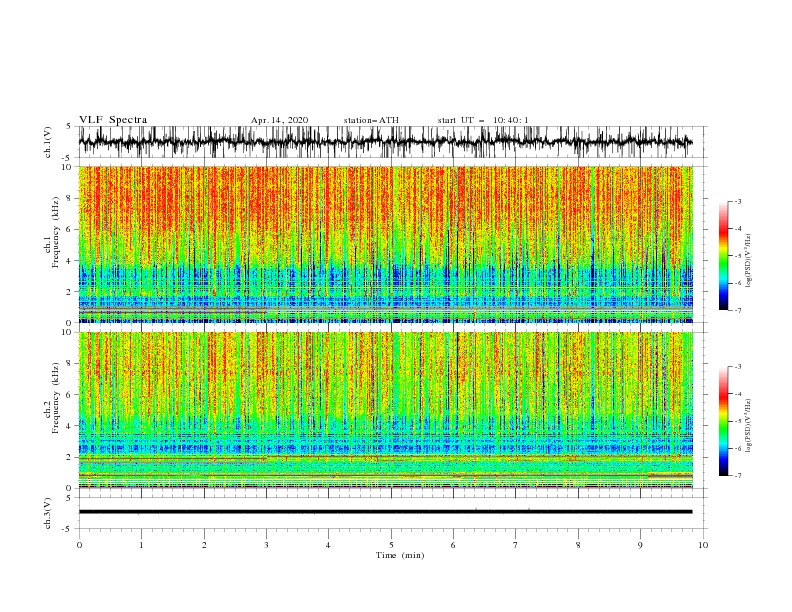Viewport: 792px width, 612px height.
Task: Click the ch.2 colorbar 'log(PSD)(V²/Hz)' label
Action: coord(749,426)
